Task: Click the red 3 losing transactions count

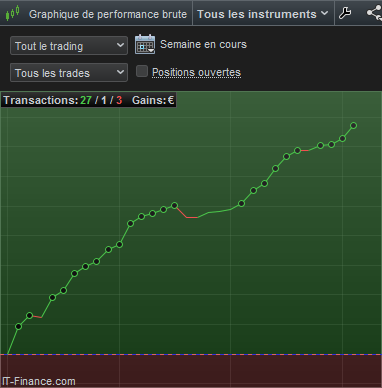Action: (119, 100)
